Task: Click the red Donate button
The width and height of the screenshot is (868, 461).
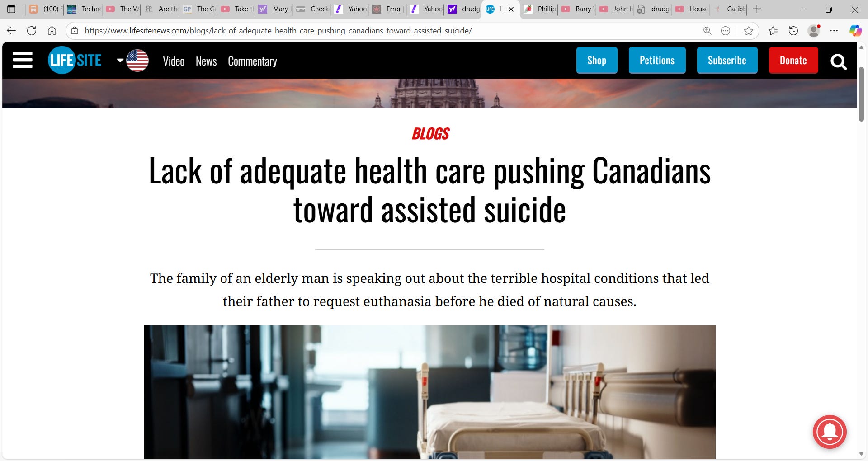Action: click(793, 60)
